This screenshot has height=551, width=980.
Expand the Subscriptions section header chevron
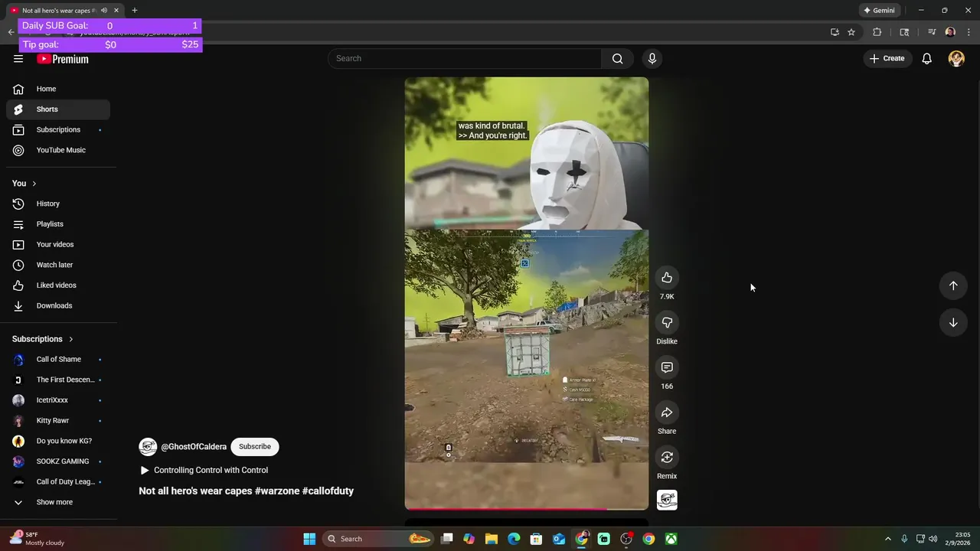[x=70, y=339]
